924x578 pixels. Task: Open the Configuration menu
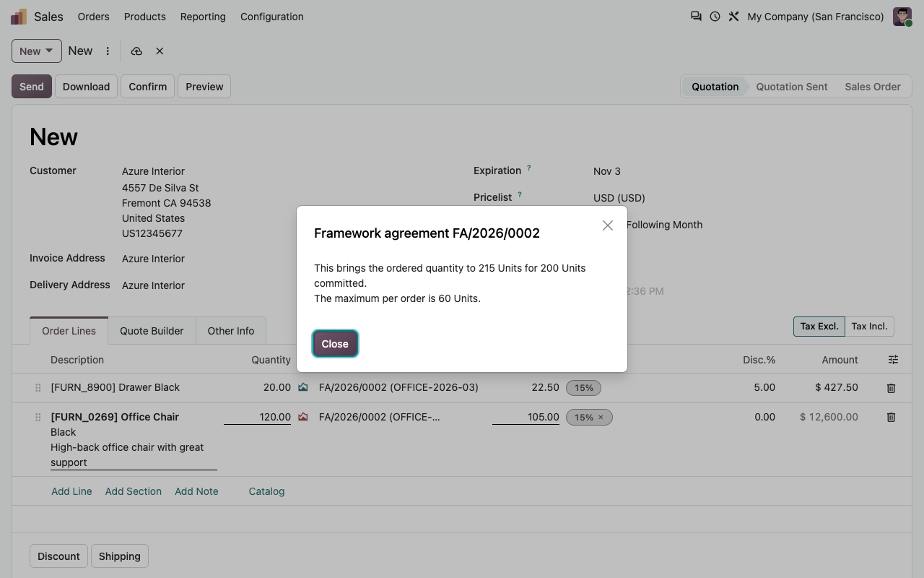click(272, 17)
